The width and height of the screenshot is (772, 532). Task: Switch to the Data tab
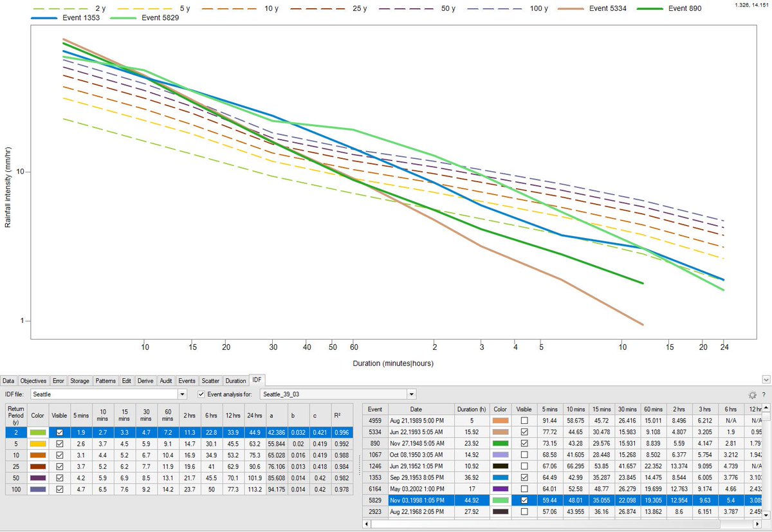8,381
